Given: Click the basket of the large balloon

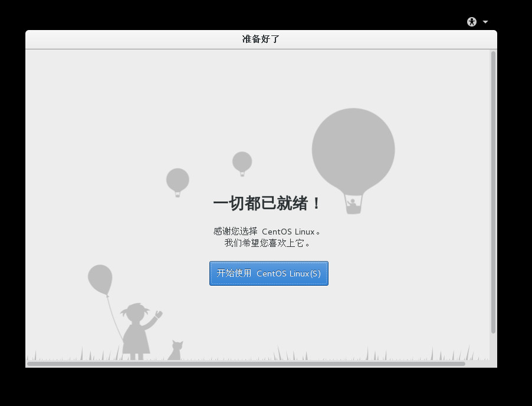Looking at the screenshot, I should [353, 204].
